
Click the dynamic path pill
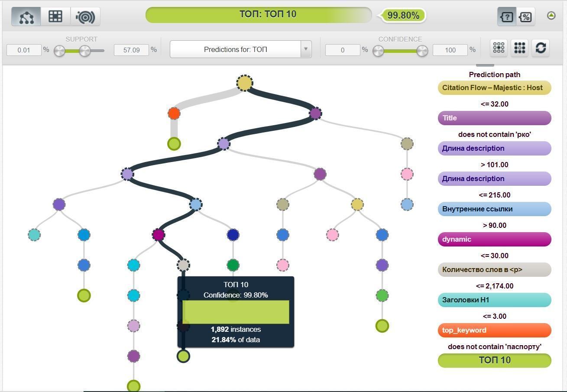tap(494, 239)
